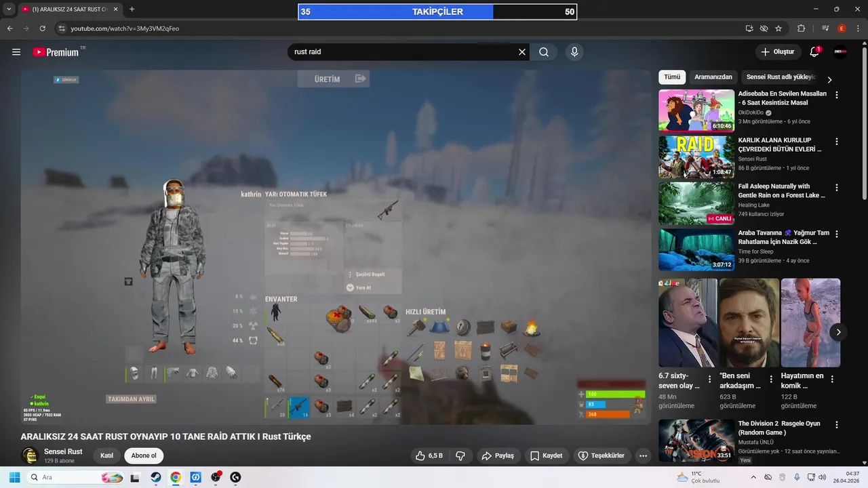The image size is (868, 488).
Task: Open the media control icon in the Chrome toolbar
Action: [x=825, y=28]
